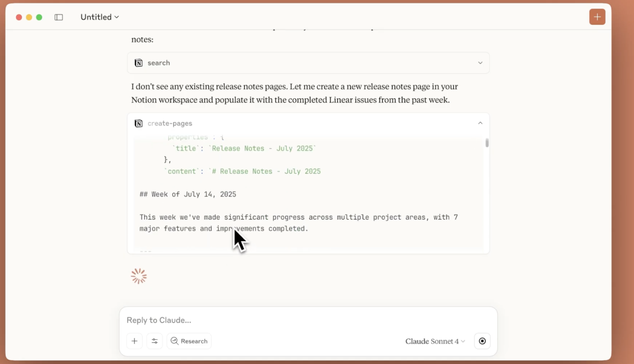Image resolution: width=634 pixels, height=364 pixels.
Task: Open the Untitled chat title dropdown
Action: tap(100, 17)
